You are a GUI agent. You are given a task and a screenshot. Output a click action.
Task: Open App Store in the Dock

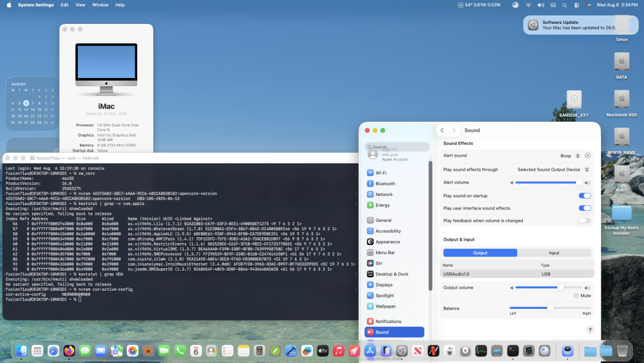(x=370, y=351)
